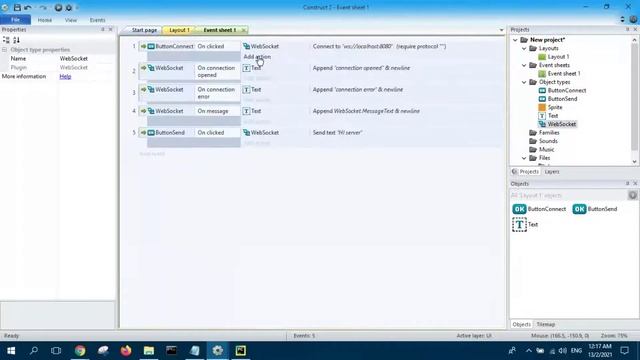Select On connection error condition

216,93
